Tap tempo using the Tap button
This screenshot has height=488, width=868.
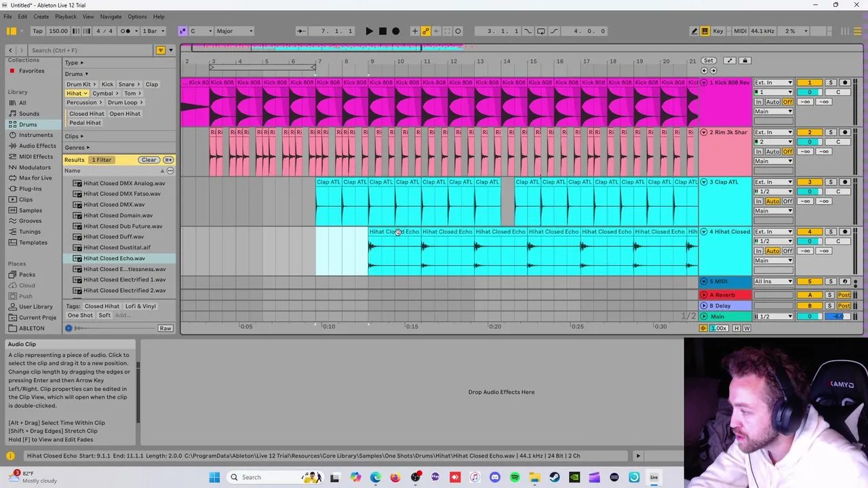pos(37,31)
